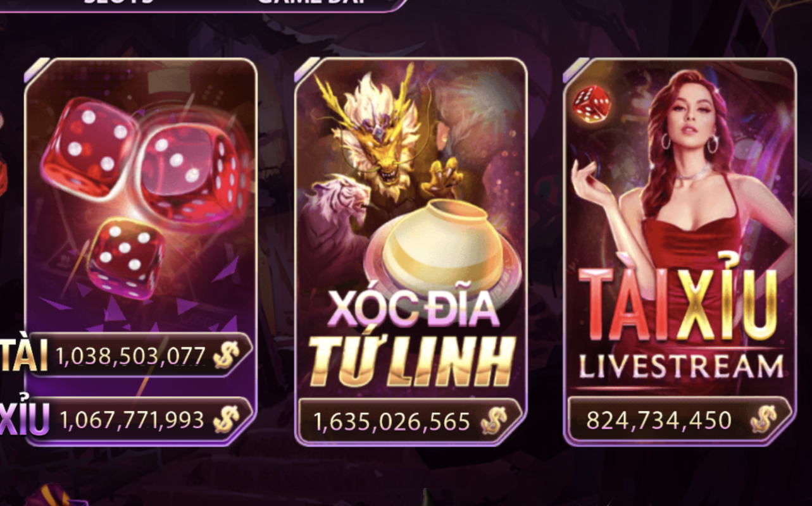This screenshot has height=506, width=812.
Task: Click the dollar coin icon beside Tài jackpot
Action: pyautogui.click(x=225, y=356)
